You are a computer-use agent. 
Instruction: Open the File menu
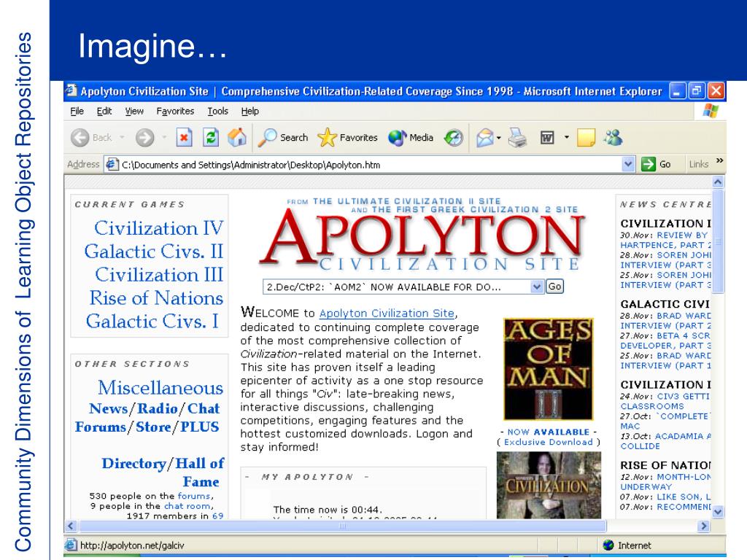click(77, 111)
